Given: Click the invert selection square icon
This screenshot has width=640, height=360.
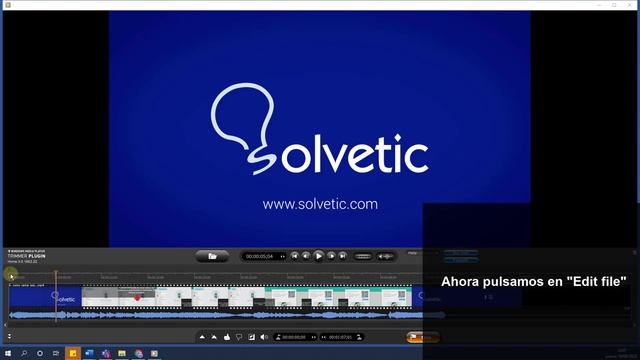Looking at the screenshot, I should [251, 337].
